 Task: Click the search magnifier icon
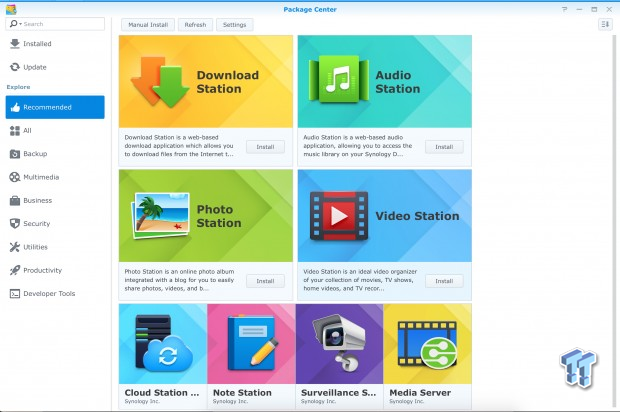tap(13, 24)
